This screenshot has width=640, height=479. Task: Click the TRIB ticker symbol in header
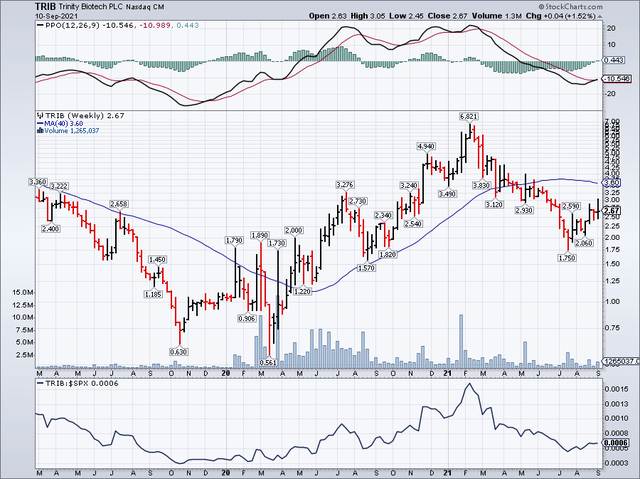(x=45, y=6)
